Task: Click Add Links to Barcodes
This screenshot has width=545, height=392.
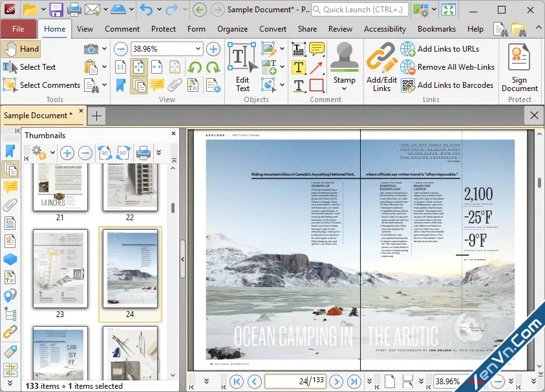Action: 447,85
